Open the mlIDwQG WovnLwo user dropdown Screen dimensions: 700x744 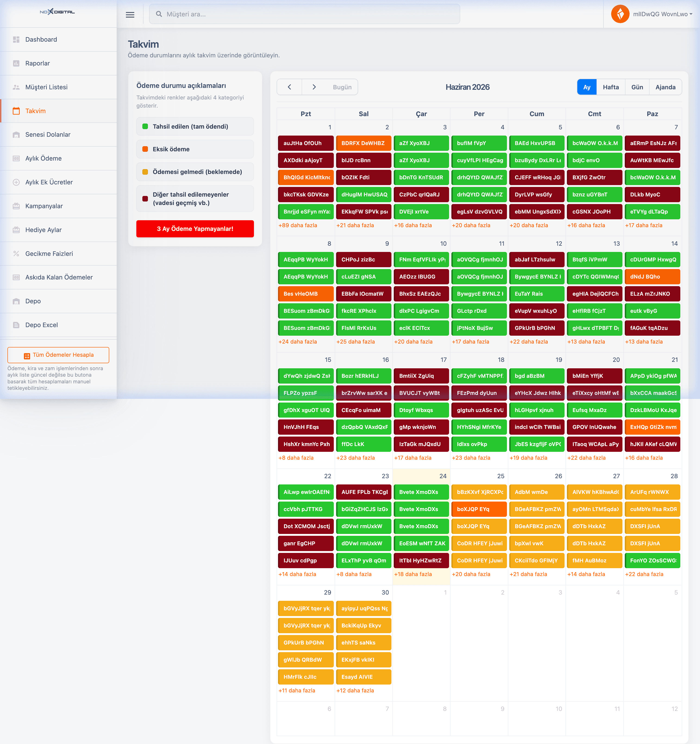(662, 14)
